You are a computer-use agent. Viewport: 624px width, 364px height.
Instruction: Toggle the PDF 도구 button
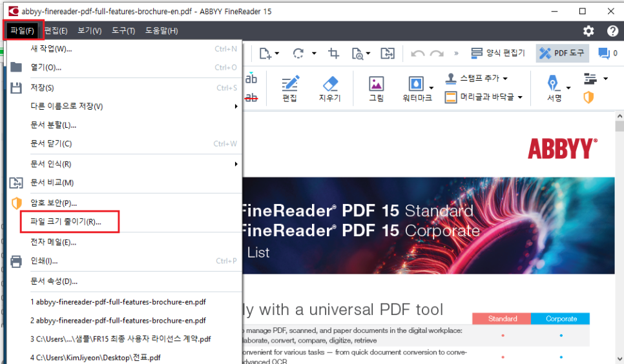(x=562, y=53)
